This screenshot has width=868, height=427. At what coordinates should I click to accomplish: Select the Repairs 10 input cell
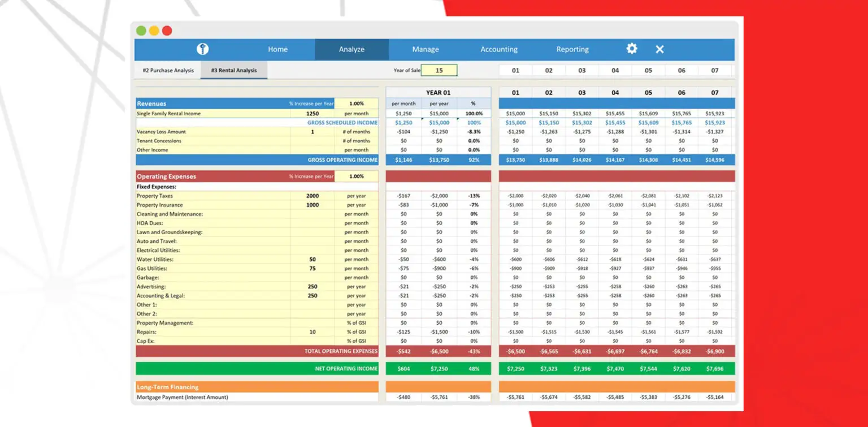pyautogui.click(x=313, y=331)
